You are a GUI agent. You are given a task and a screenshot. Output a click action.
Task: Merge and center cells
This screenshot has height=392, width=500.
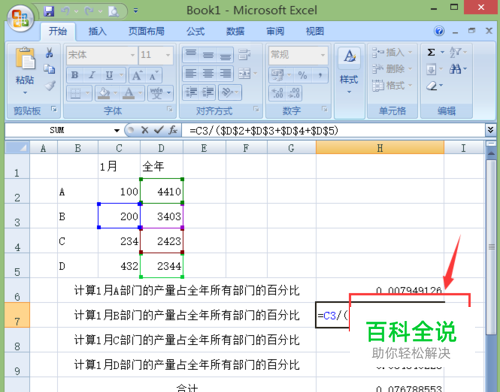(245, 74)
